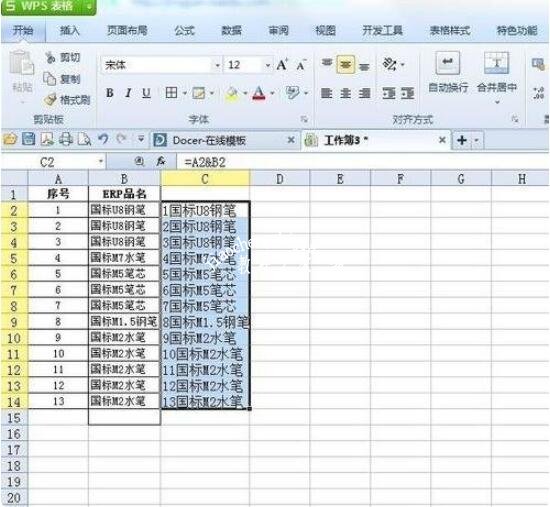Click the redo arrow
This screenshot has height=507, width=550.
coord(121,139)
